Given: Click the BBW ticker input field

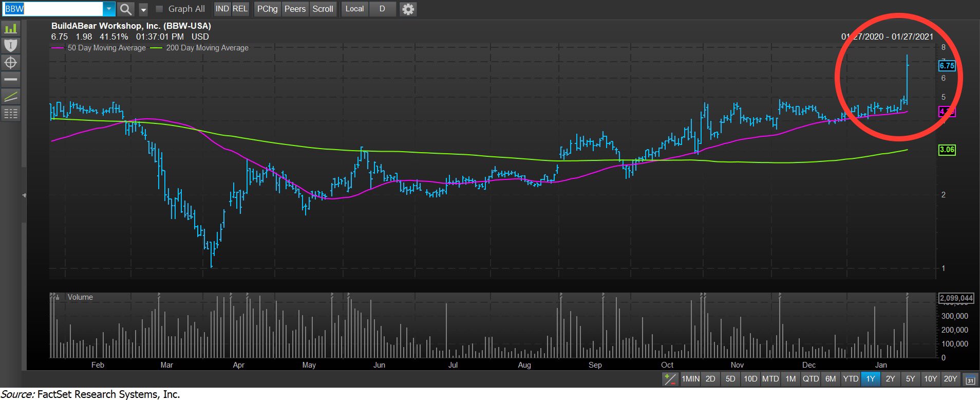Looking at the screenshot, I should (x=53, y=9).
